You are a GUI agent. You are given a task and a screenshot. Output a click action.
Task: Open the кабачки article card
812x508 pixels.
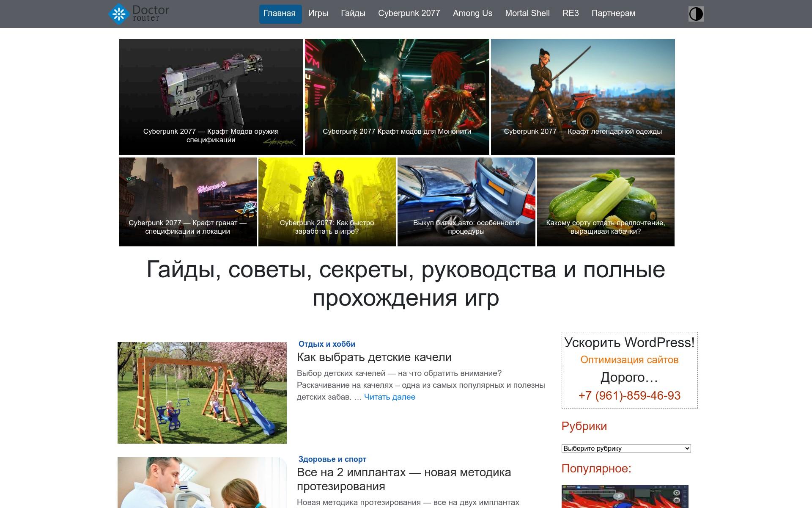click(x=606, y=202)
